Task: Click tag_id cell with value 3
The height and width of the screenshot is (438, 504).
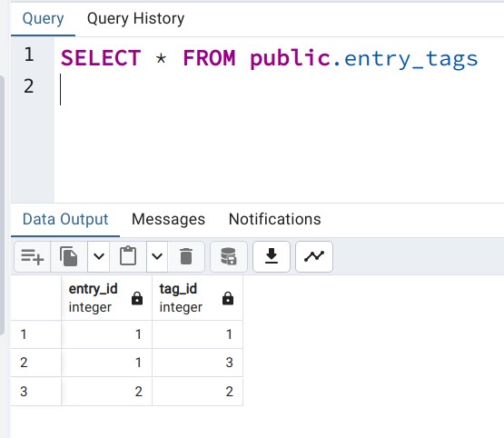Action: tap(197, 363)
